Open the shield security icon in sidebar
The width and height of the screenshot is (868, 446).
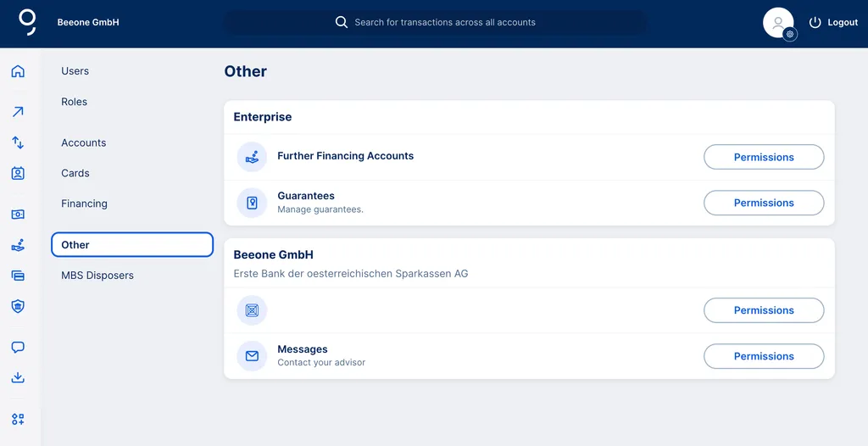[x=18, y=306]
